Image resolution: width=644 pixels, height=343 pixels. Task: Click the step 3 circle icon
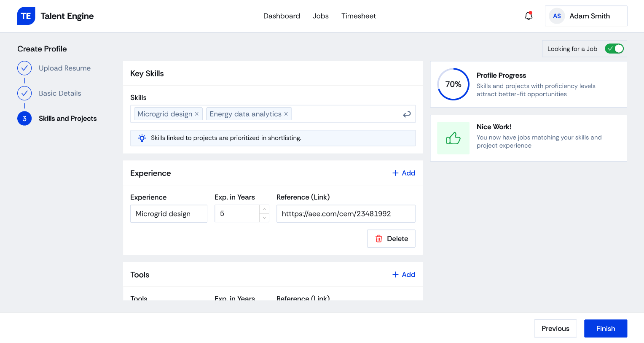(24, 119)
